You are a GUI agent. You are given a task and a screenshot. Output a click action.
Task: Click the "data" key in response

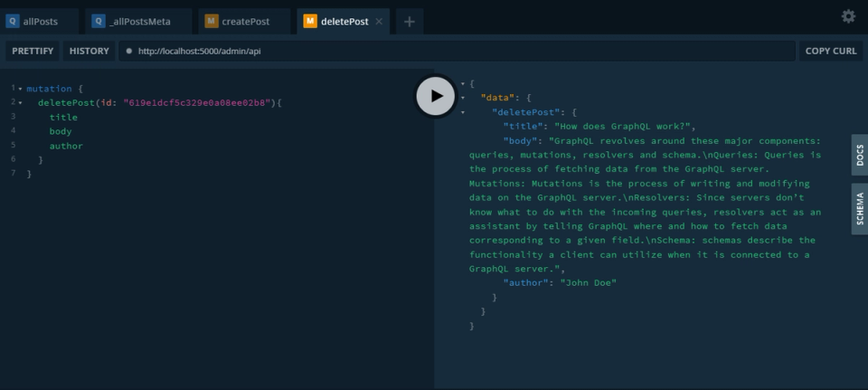(x=497, y=98)
